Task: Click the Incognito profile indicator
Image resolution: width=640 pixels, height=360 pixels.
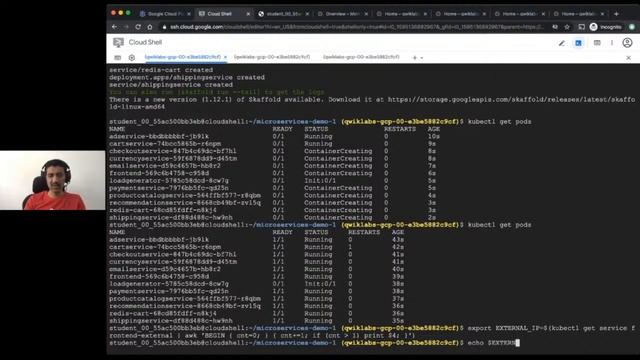Action: pos(606,27)
